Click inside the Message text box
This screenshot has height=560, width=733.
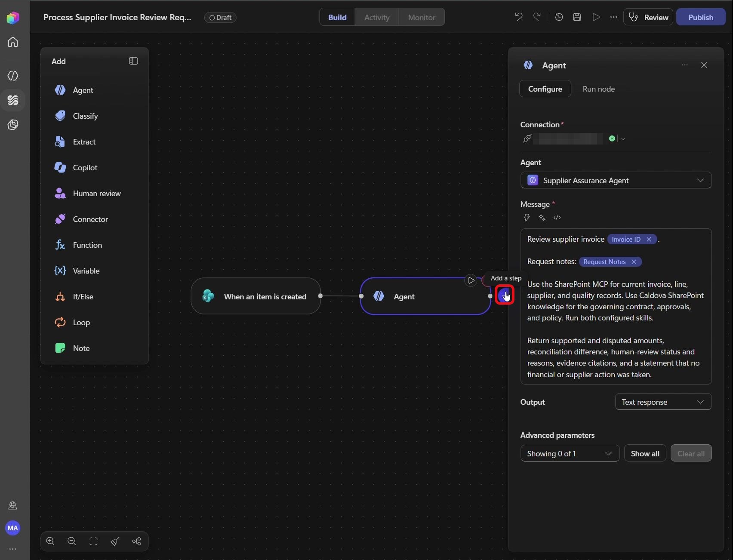click(616, 306)
